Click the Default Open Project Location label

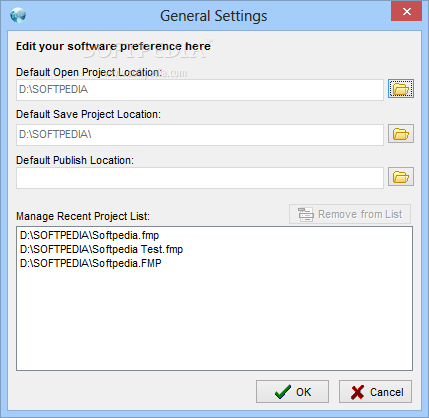[x=89, y=72]
